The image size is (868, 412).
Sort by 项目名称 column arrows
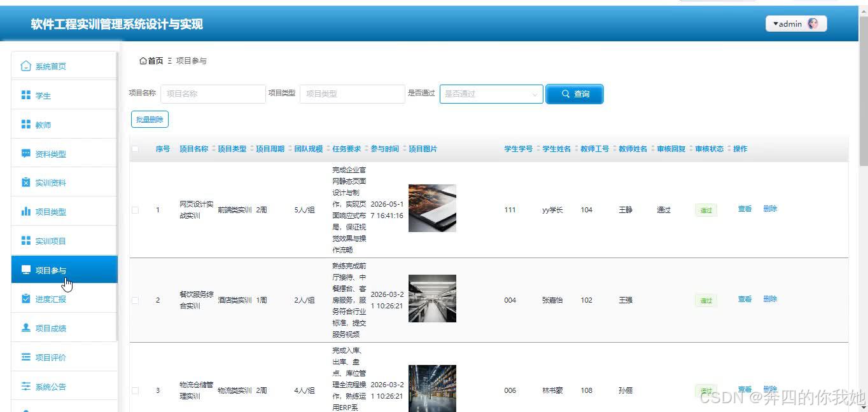(213, 149)
